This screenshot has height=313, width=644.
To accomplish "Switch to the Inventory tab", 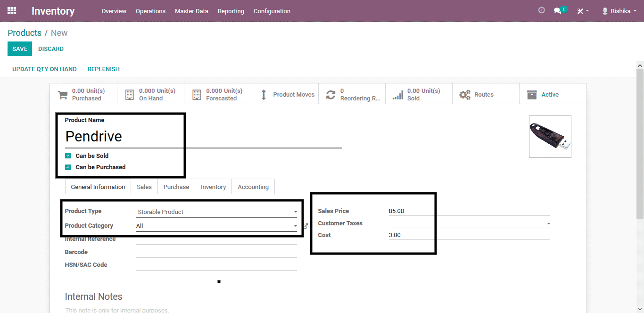I will coord(213,187).
